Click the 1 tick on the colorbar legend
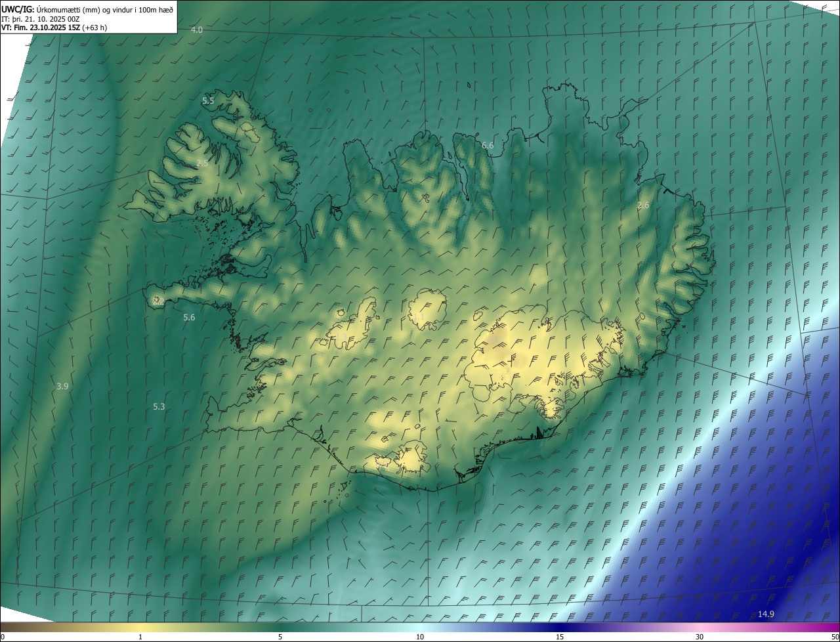840x642 pixels. (140, 637)
